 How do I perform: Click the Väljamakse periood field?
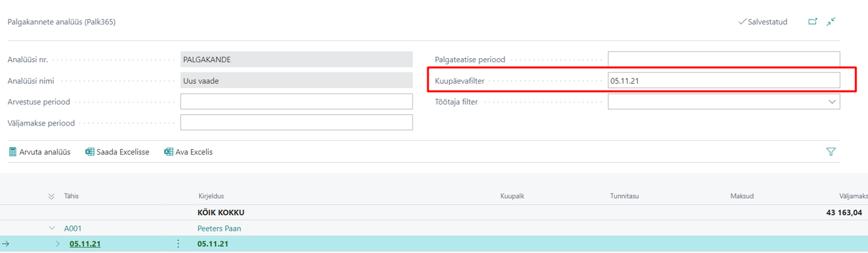click(297, 122)
